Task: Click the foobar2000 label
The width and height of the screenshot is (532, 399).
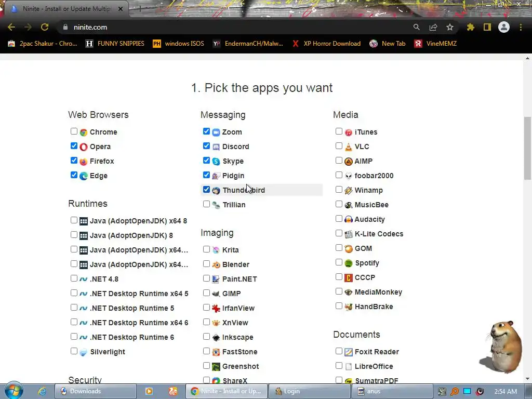Action: [374, 176]
